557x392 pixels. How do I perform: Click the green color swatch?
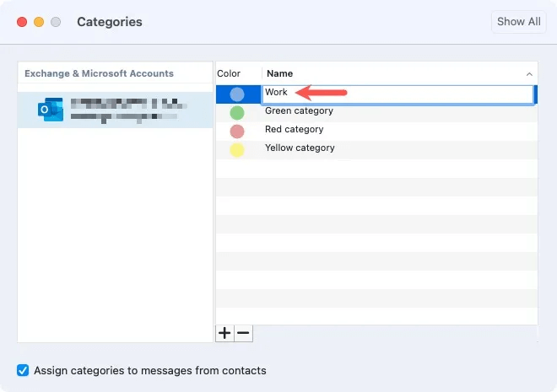(237, 113)
